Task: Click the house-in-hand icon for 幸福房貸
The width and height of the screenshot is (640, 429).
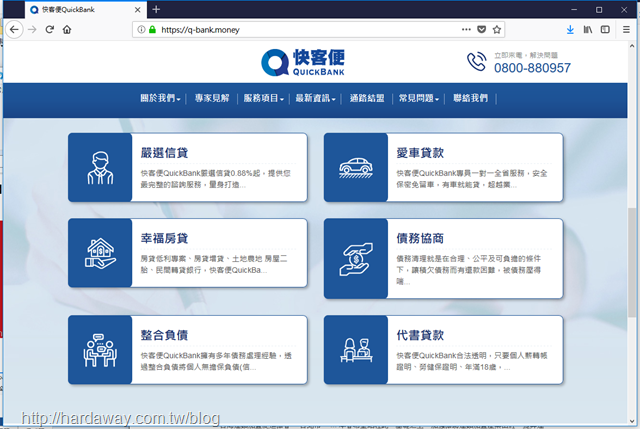Action: click(100, 253)
